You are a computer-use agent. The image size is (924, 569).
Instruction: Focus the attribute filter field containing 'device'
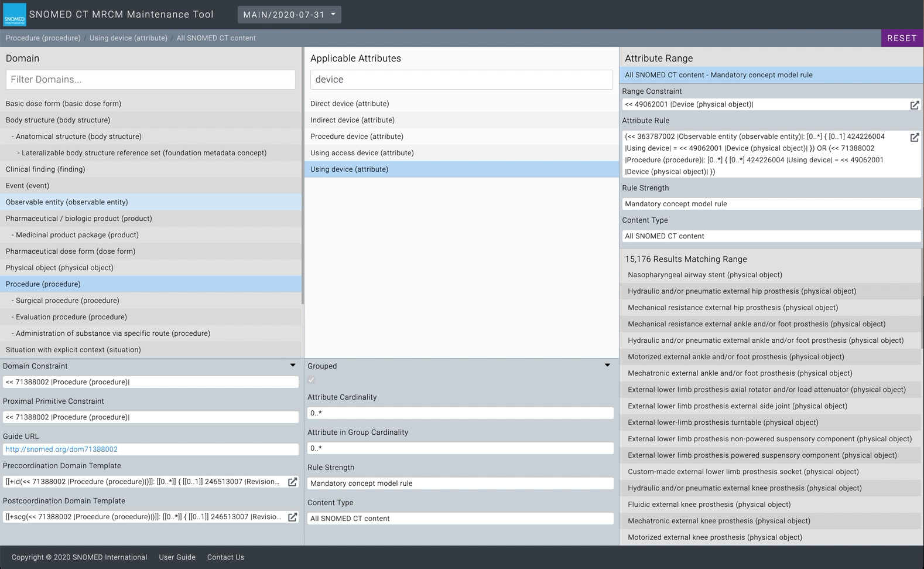[461, 80]
